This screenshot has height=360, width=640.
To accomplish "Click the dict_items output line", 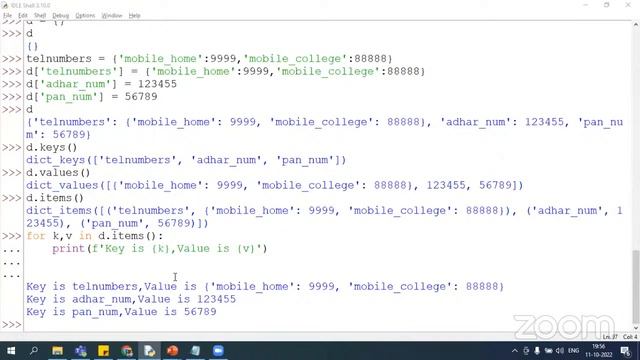I will click(x=324, y=217).
